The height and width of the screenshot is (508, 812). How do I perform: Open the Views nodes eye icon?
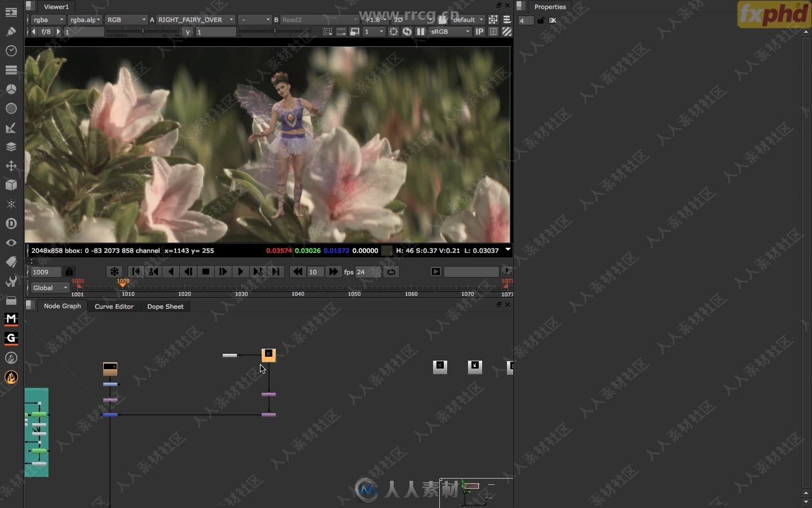click(x=11, y=243)
